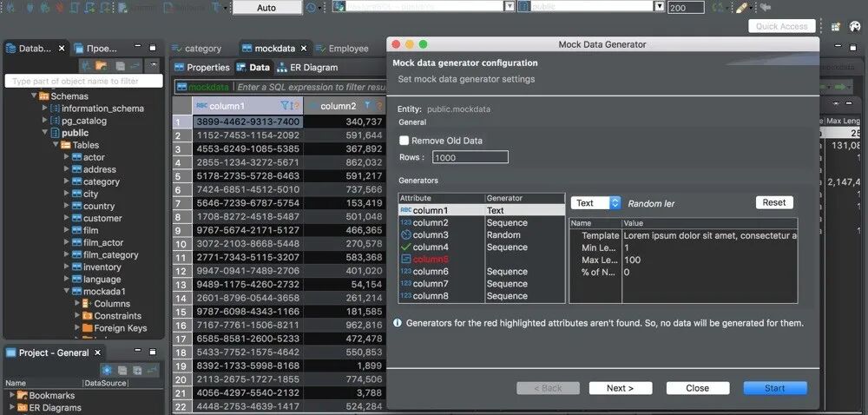868x415 pixels.
Task: Click the DBeaver perspective icon at top right
Action: click(854, 27)
